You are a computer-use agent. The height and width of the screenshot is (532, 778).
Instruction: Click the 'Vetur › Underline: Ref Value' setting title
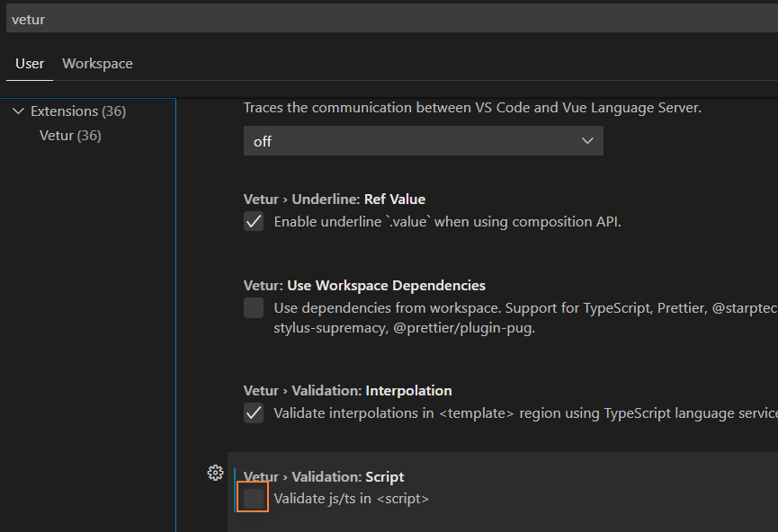[x=334, y=199]
